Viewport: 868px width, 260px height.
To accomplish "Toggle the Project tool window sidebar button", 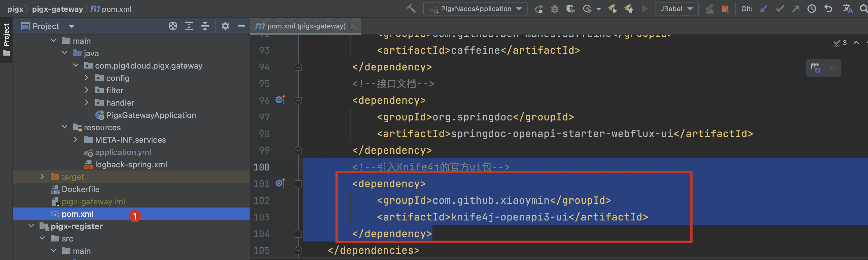I will point(6,39).
